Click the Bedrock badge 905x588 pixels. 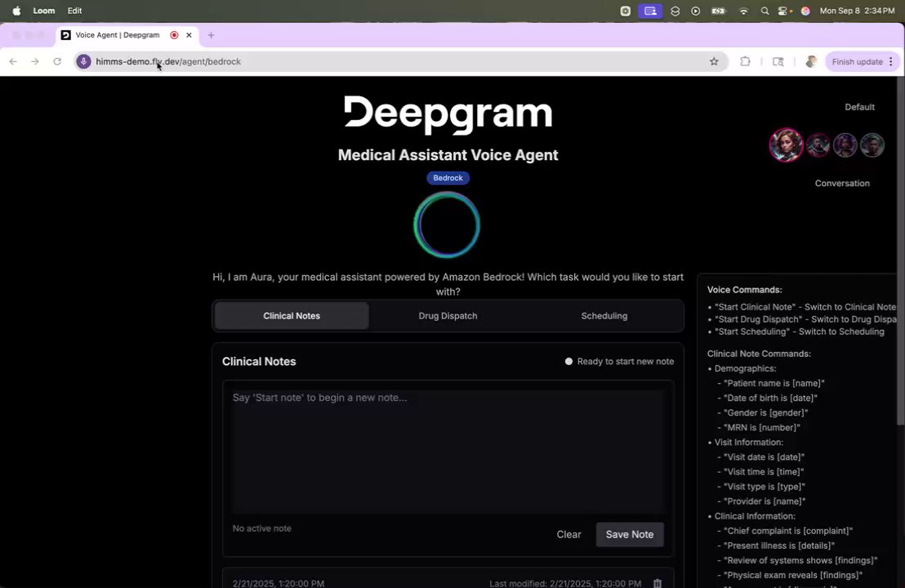click(x=448, y=178)
